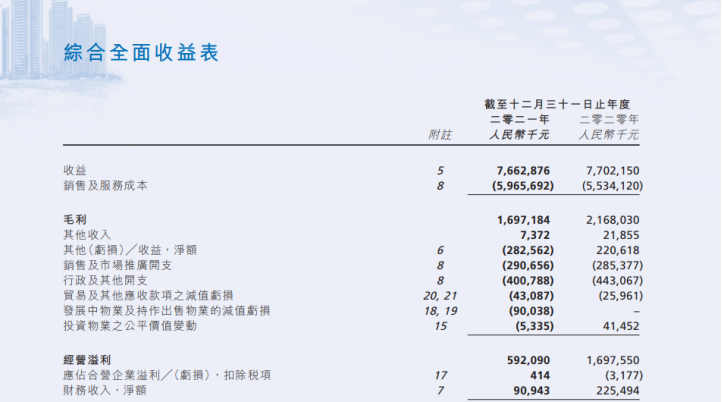Click the 銷售及服務成本 row label
Screen dimensions: 722x402
click(105, 186)
